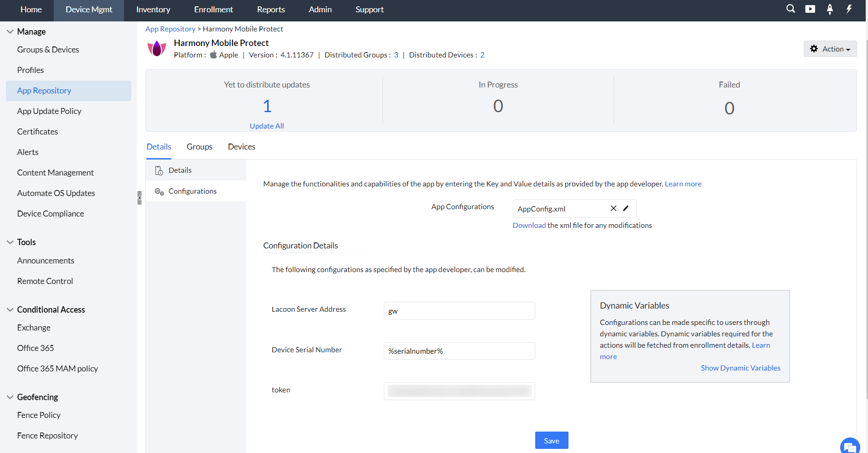
Task: Click the video tutorial play icon
Action: (x=810, y=9)
